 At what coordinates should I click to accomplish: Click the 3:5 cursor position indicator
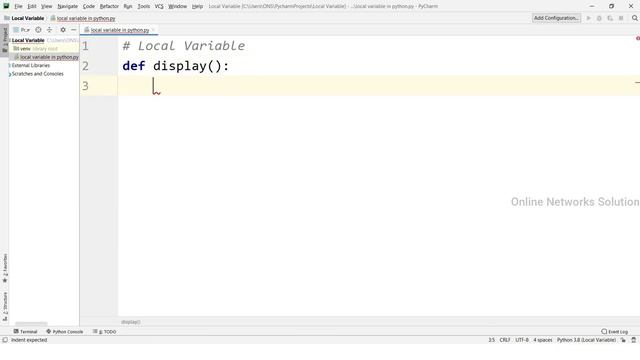[x=491, y=340]
